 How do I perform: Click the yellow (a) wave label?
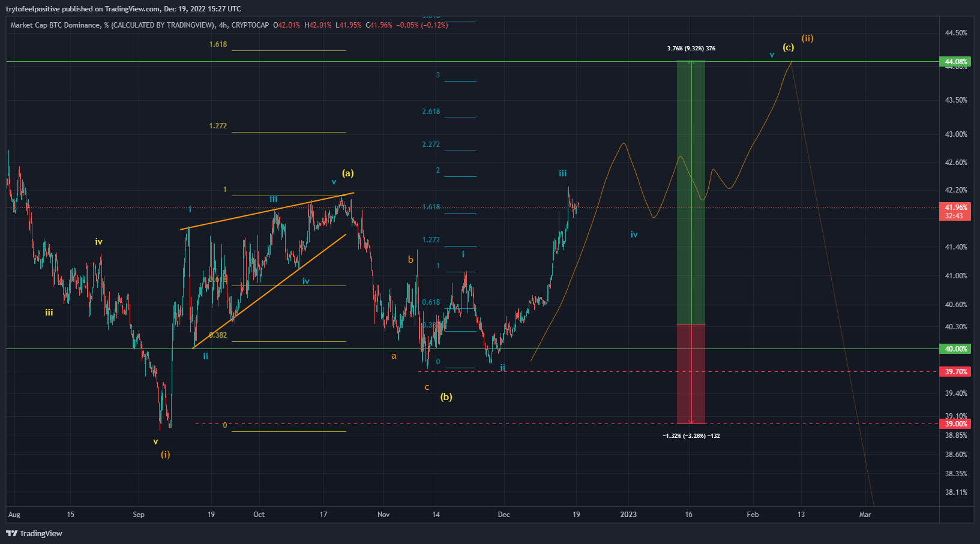(348, 173)
